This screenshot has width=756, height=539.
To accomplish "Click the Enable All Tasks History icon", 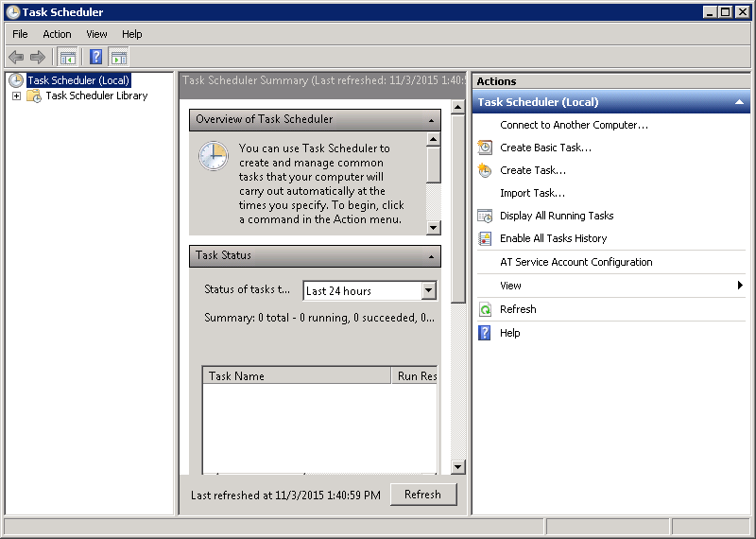I will (485, 238).
